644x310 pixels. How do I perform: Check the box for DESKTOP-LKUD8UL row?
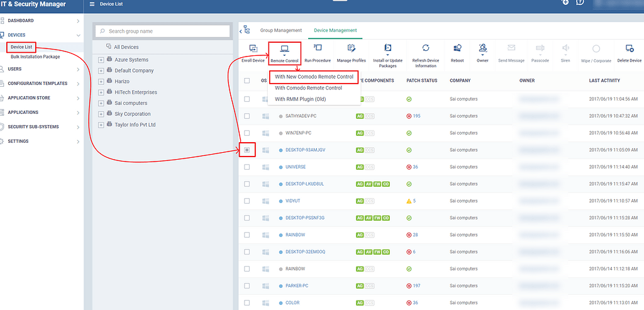click(247, 184)
